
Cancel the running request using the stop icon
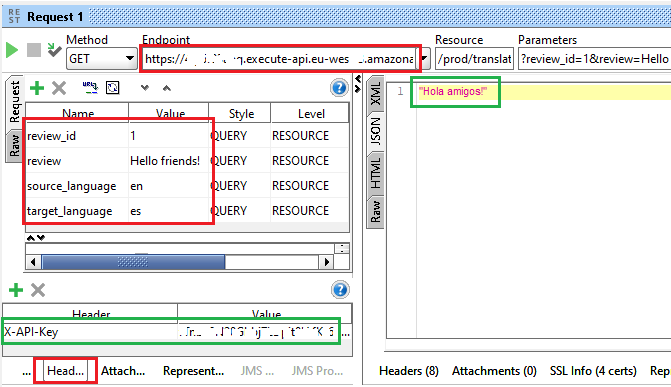(x=34, y=50)
